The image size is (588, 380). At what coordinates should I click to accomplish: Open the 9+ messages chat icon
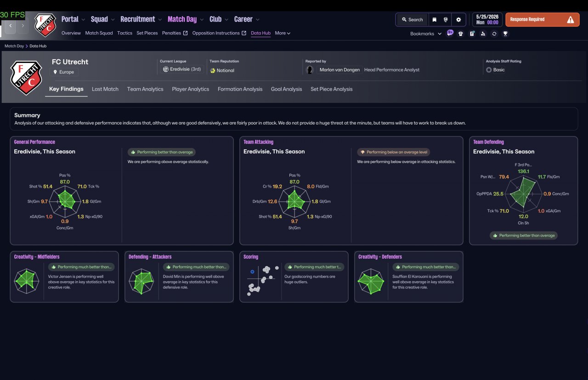[450, 33]
